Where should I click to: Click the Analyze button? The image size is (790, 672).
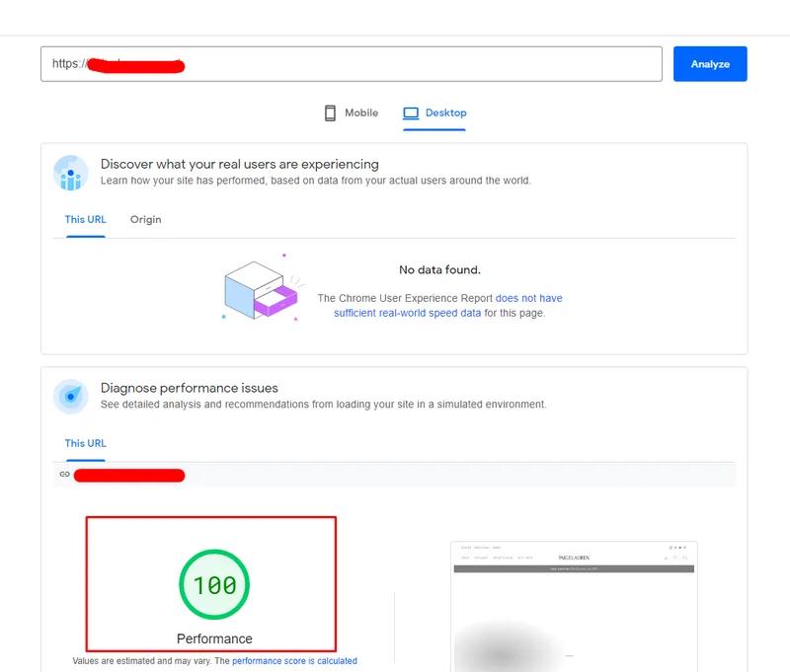tap(710, 64)
